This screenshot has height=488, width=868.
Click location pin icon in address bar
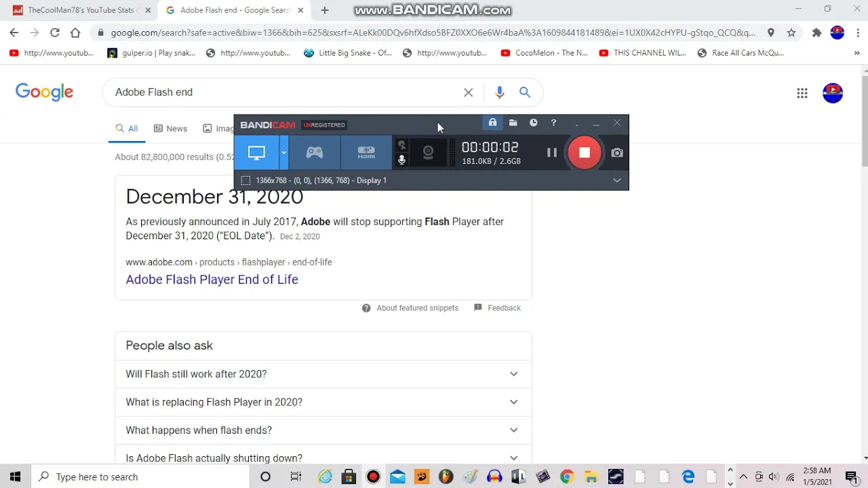tap(771, 33)
